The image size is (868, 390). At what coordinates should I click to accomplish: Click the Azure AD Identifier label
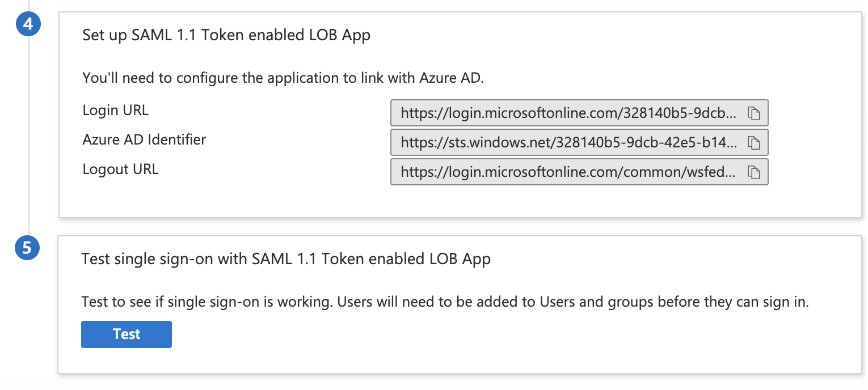[144, 139]
